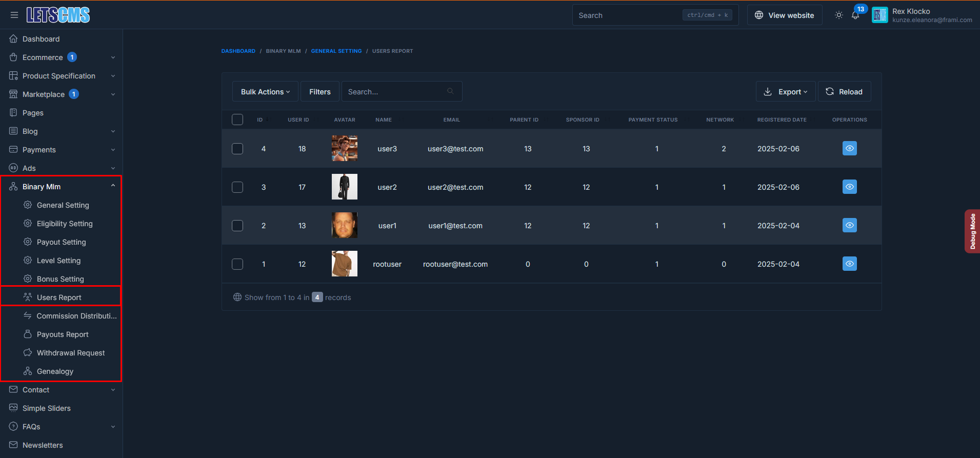The image size is (980, 458).
Task: Tick the checkbox for rootuser row
Action: (237, 264)
